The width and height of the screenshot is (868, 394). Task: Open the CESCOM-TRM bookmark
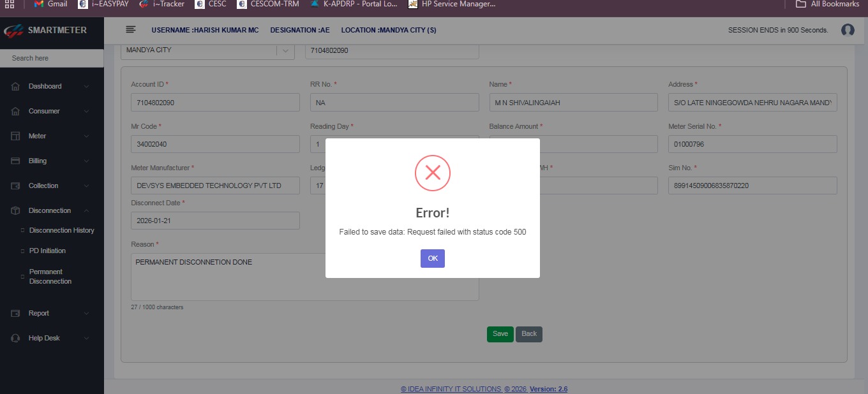tap(268, 4)
